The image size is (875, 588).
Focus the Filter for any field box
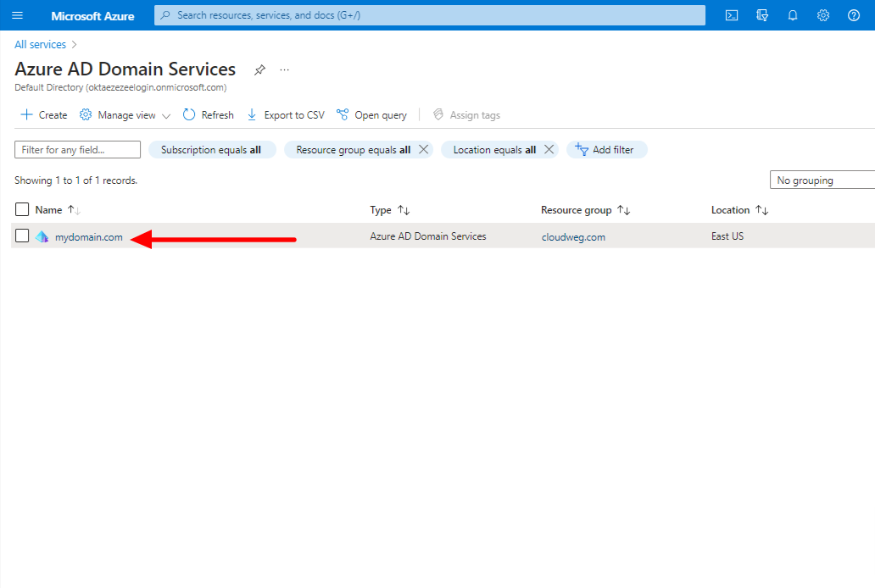[77, 149]
